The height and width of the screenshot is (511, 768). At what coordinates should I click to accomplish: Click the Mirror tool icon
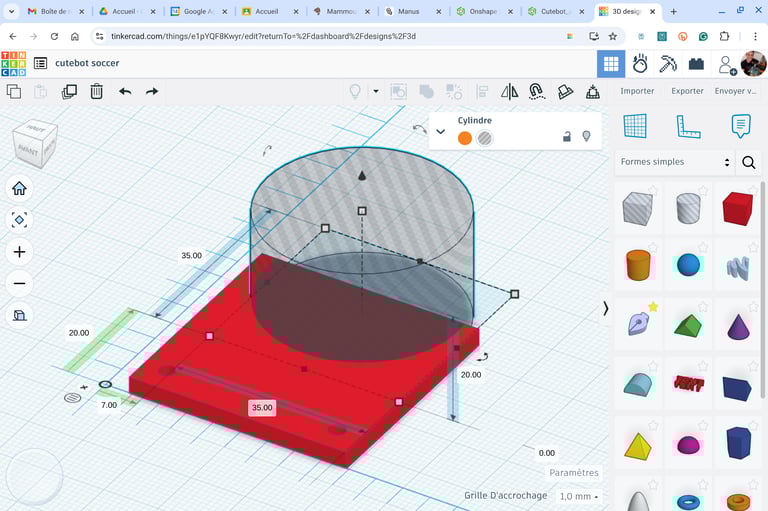click(509, 91)
